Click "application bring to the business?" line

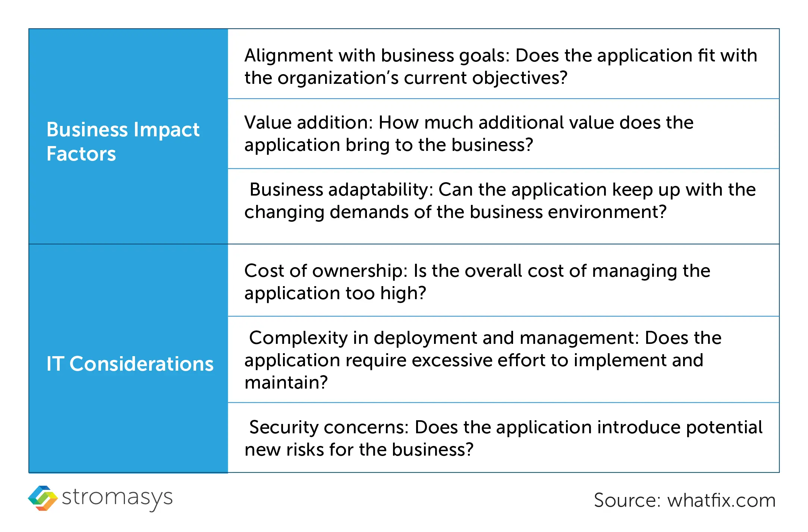click(x=389, y=145)
